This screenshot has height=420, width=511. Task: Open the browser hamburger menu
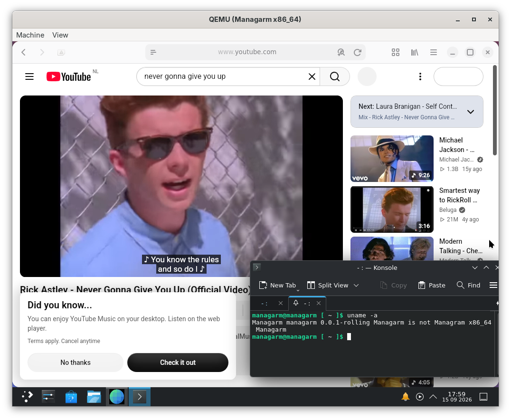434,52
